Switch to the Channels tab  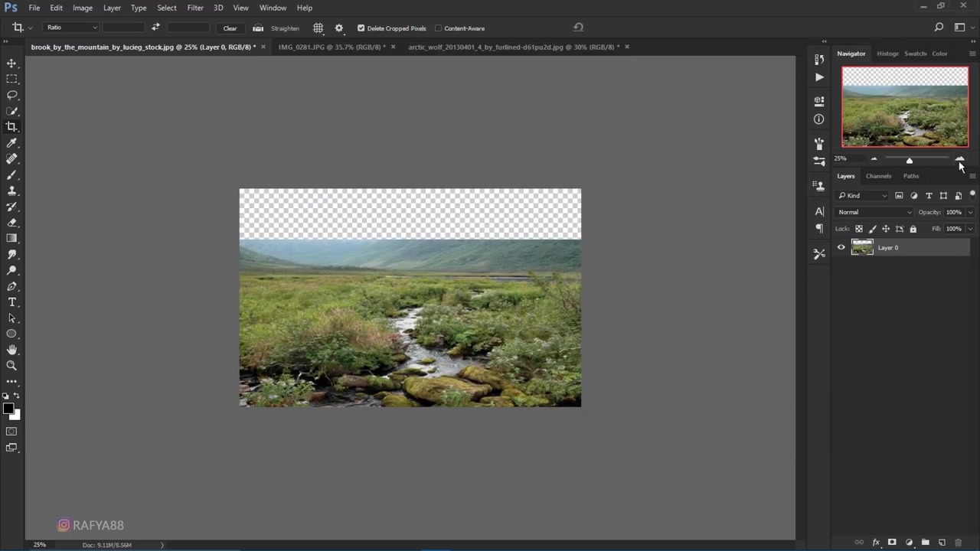pos(878,175)
